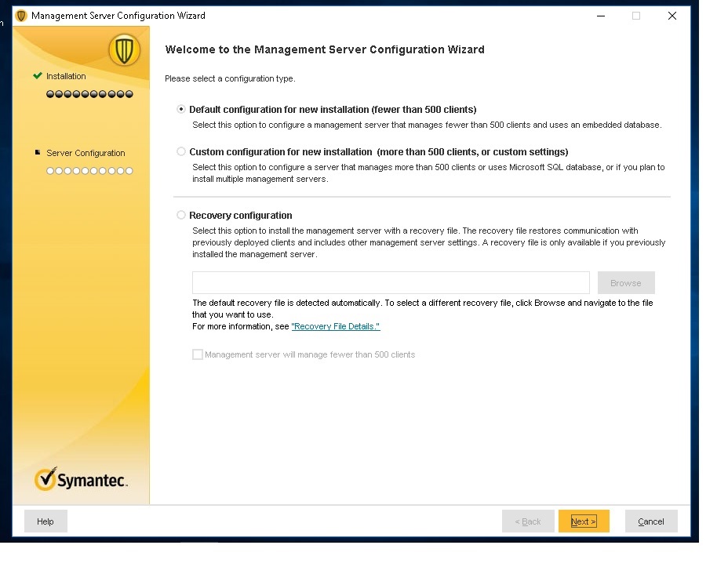Screen dimensions: 728x574
Task: Click the Symantec logo in sidebar
Action: coord(81,479)
